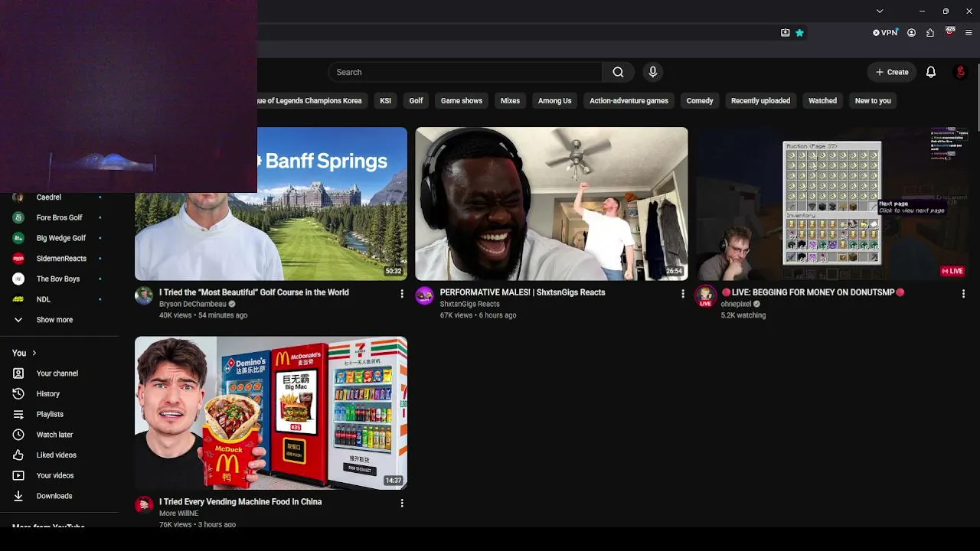This screenshot has height=551, width=980.
Task: Open the options menu for the DONUTSMP live stream
Action: [x=963, y=294]
